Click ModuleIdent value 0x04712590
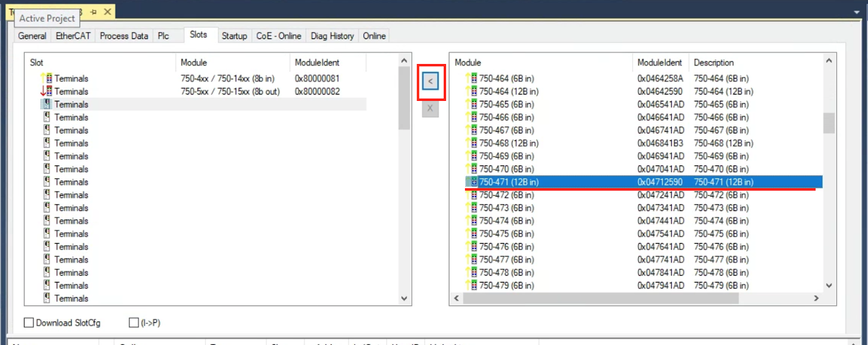The image size is (868, 345). click(660, 182)
